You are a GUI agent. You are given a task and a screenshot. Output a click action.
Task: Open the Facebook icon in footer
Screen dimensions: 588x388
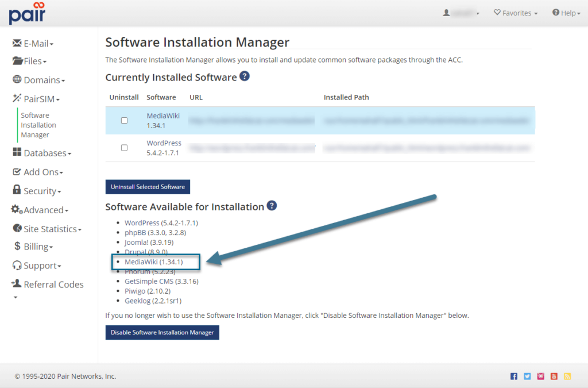pyautogui.click(x=514, y=377)
